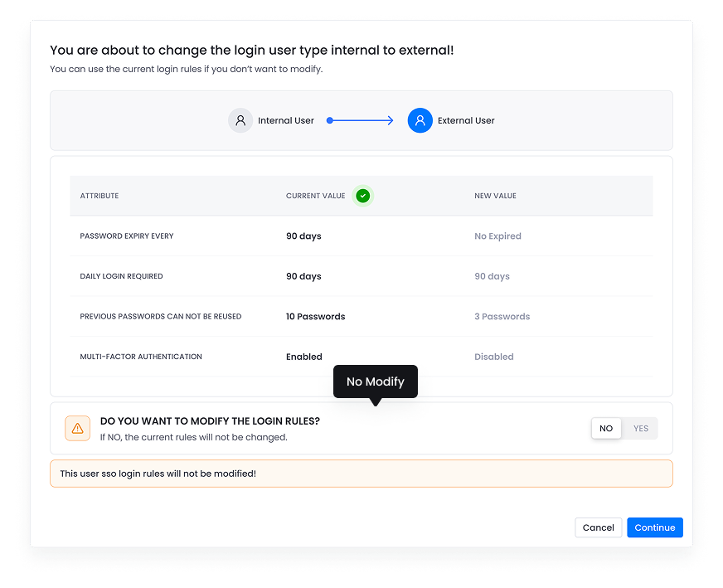Click the warning triangle icon

click(78, 428)
